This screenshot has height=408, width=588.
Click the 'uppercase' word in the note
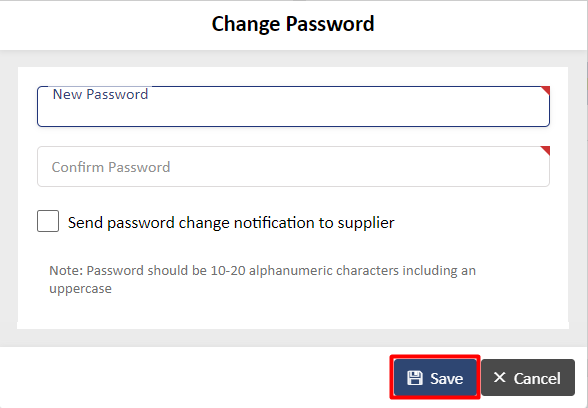pyautogui.click(x=80, y=289)
